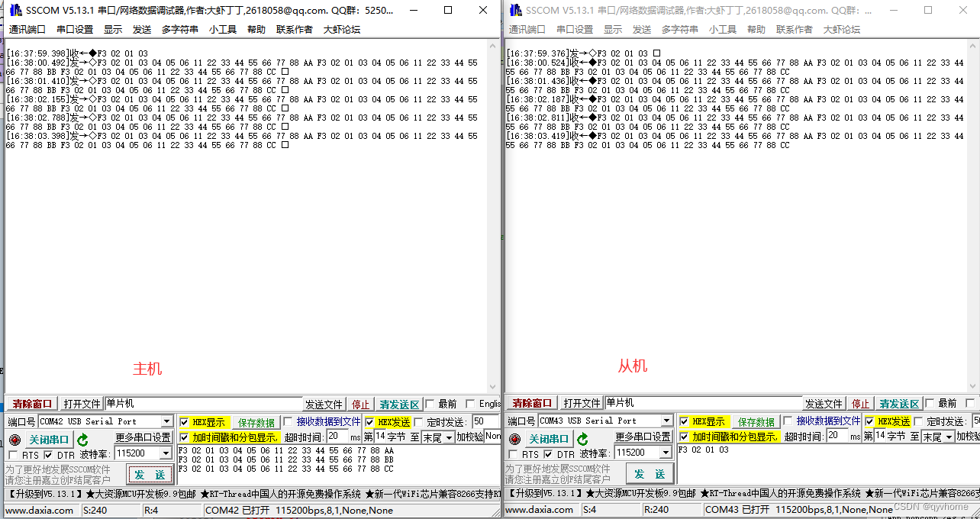The width and height of the screenshot is (980, 519).
Task: Open COM43 USB Serial Port dropdown
Action: tap(666, 421)
